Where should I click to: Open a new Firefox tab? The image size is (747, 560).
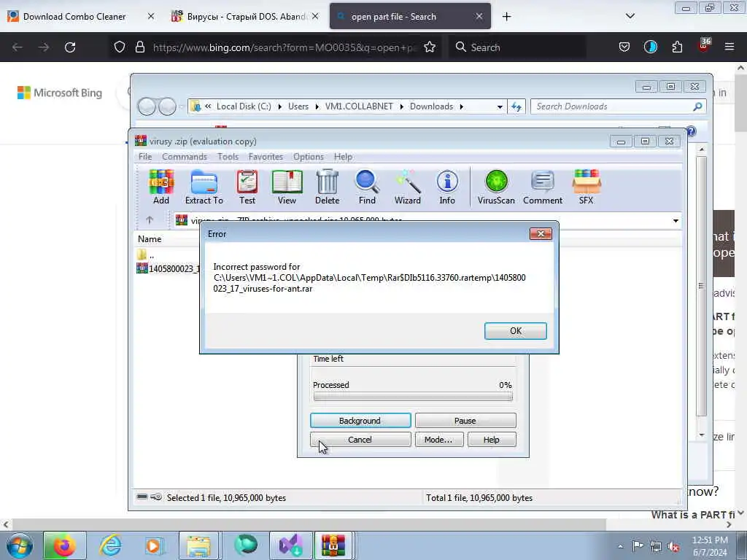[506, 17]
